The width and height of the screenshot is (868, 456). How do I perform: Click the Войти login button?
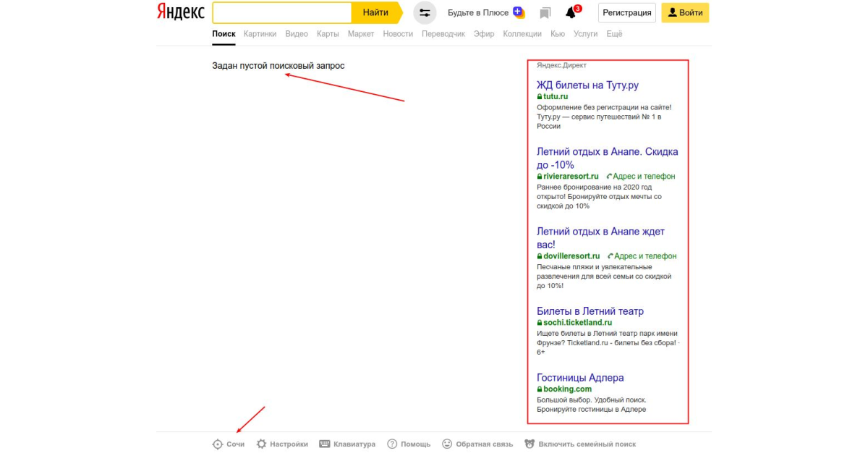point(685,12)
